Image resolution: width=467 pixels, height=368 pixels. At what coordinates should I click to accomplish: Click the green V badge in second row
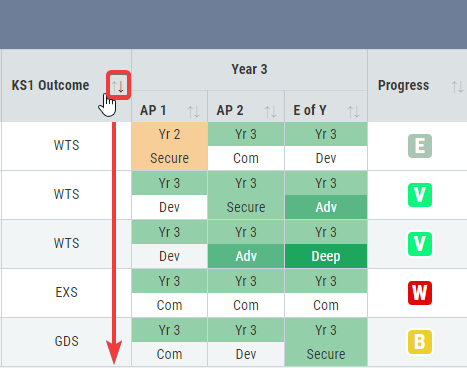pos(420,195)
